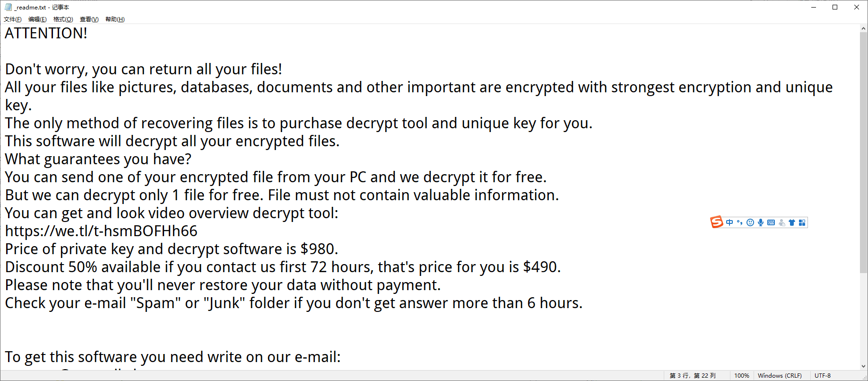Toggle punctuation mode on the IME toolbar
The image size is (868, 381).
pyautogui.click(x=740, y=222)
